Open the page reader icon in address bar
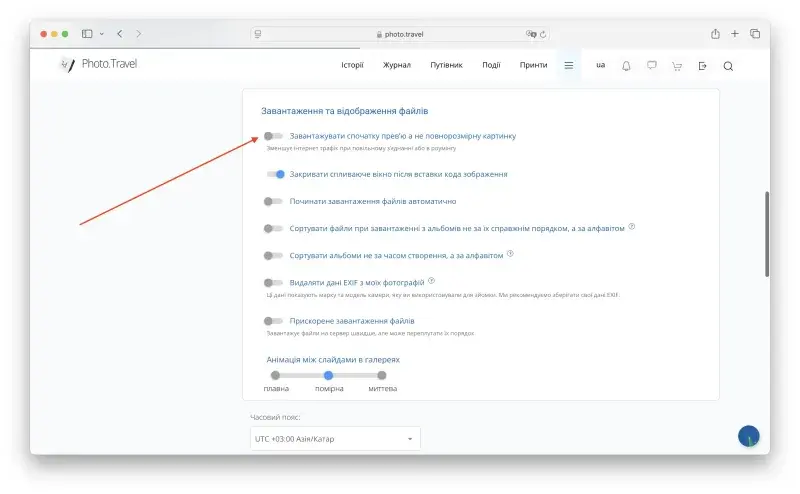 point(258,34)
